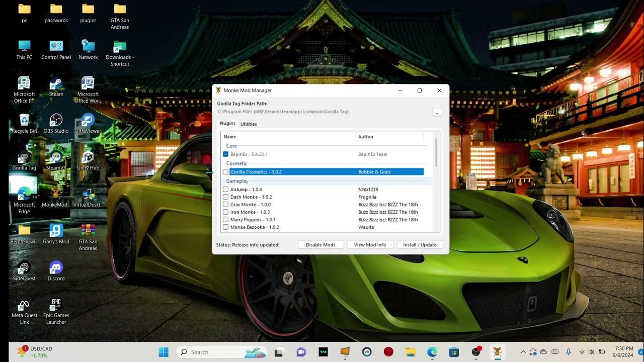Click the volume icon in system tray
Screen dimensions: 644x362
(591, 352)
